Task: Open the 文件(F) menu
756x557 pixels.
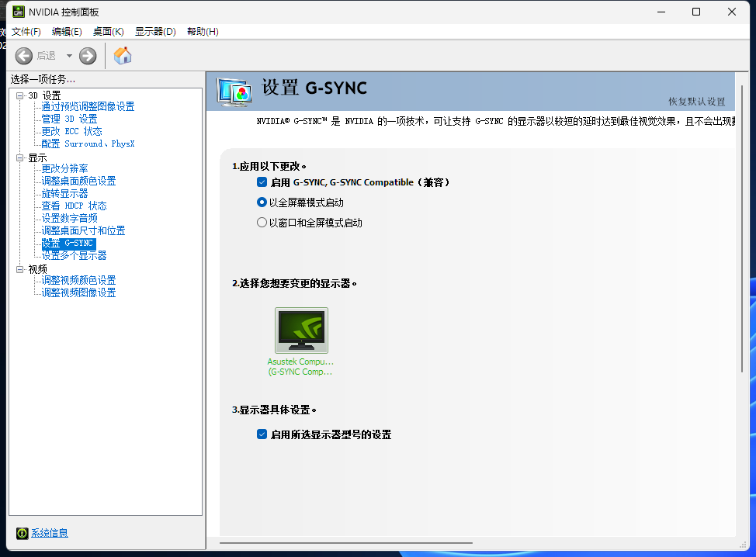Action: click(x=26, y=32)
